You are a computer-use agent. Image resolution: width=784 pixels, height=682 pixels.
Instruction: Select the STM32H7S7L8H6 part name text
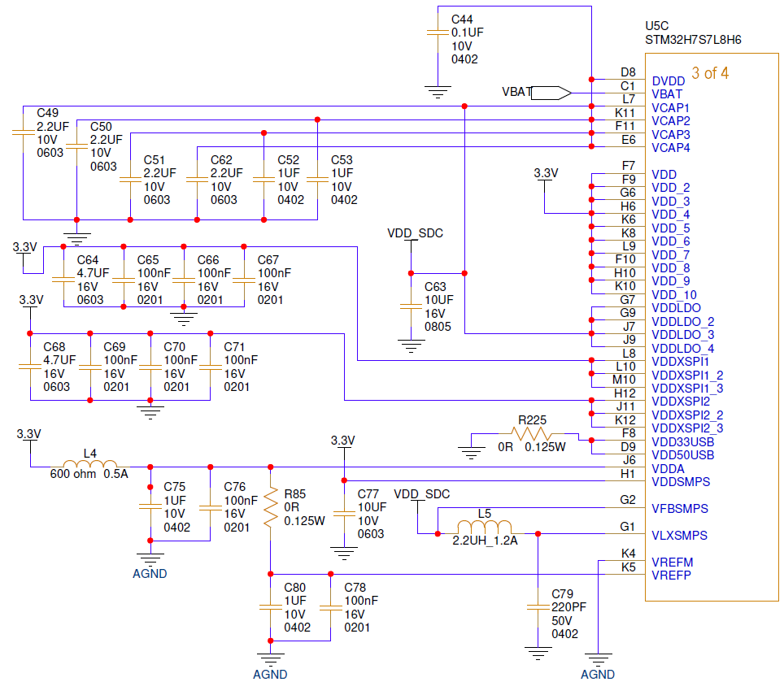[x=693, y=40]
